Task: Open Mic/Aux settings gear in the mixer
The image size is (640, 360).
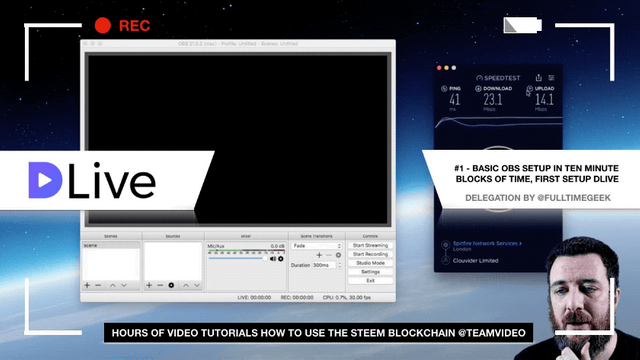Action: tap(281, 259)
